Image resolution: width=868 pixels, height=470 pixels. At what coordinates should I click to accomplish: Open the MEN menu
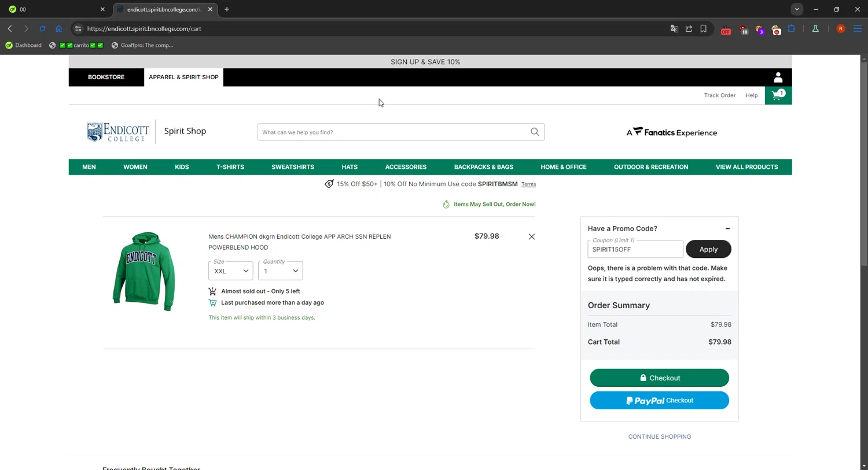point(89,167)
